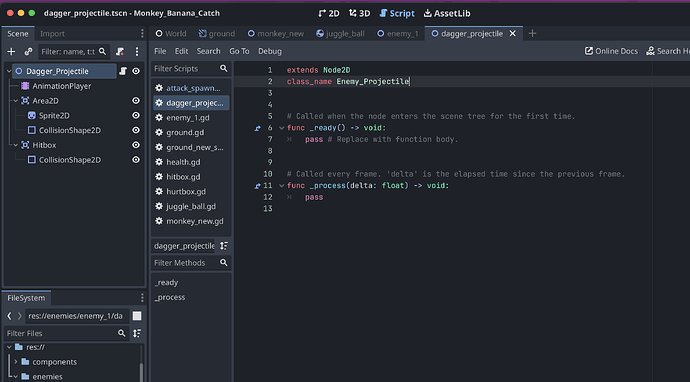690x382 pixels.
Task: Open the Search menu
Action: (x=209, y=51)
